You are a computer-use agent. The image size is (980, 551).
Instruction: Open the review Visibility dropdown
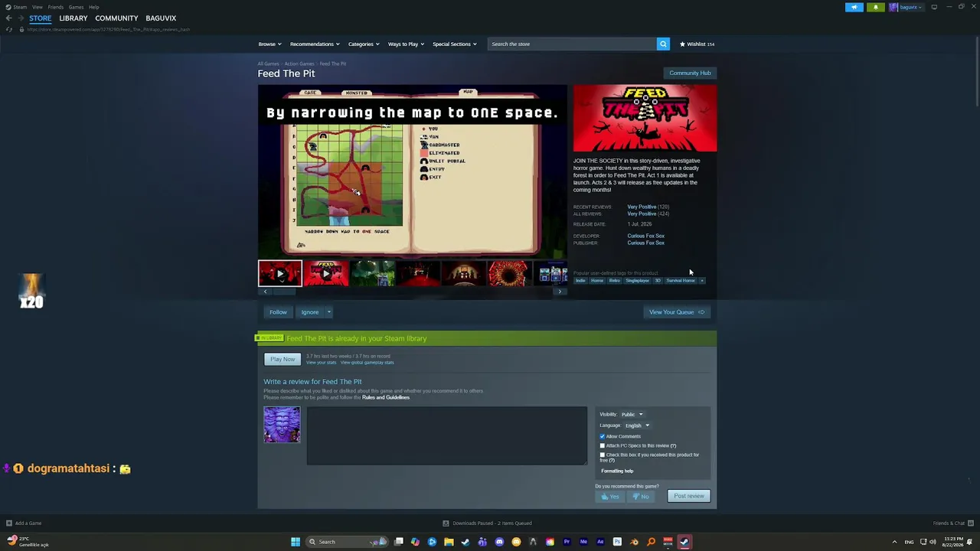click(x=632, y=414)
